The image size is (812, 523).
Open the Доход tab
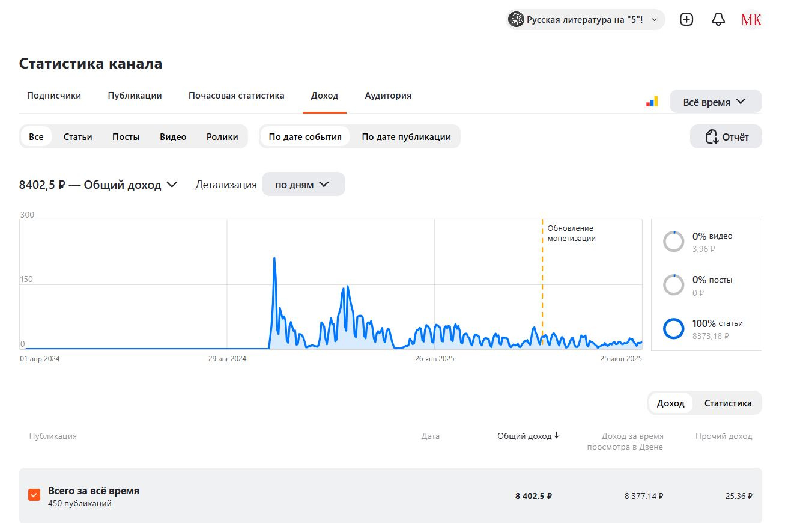click(x=324, y=96)
